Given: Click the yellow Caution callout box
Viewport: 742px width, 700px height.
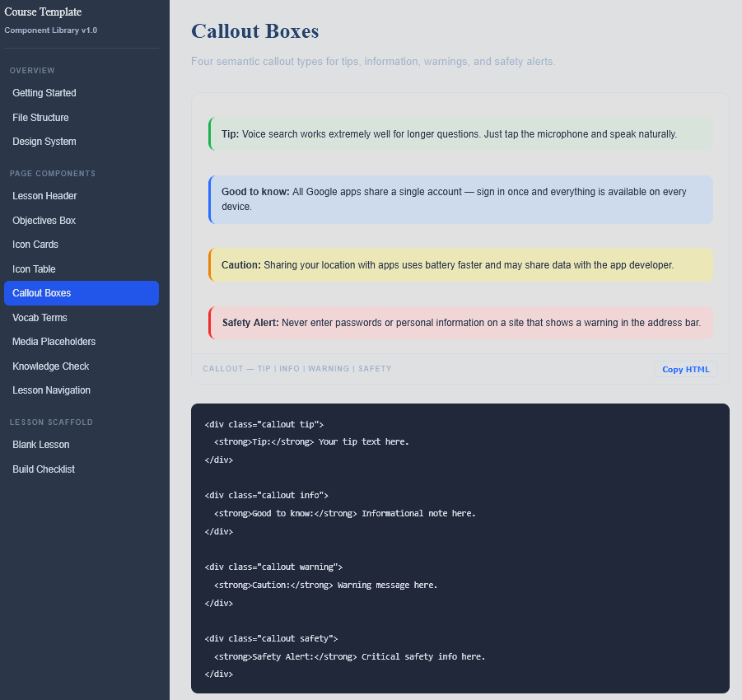Looking at the screenshot, I should click(460, 265).
